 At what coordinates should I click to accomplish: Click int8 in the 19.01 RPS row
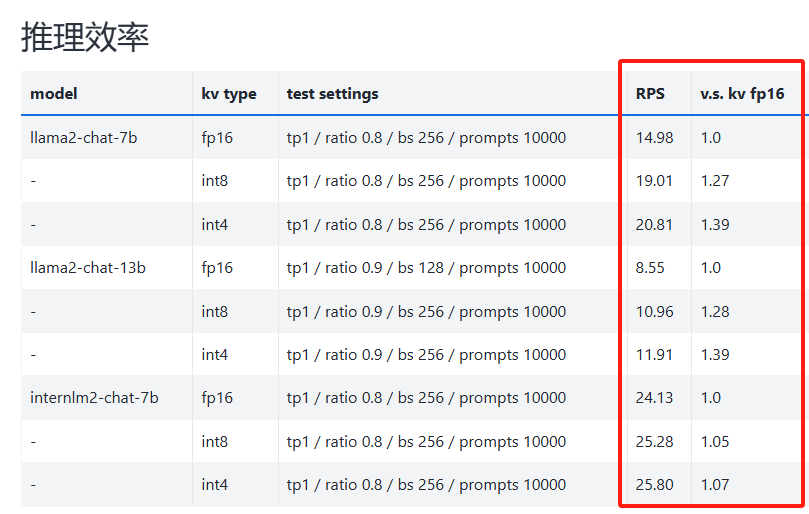click(214, 181)
